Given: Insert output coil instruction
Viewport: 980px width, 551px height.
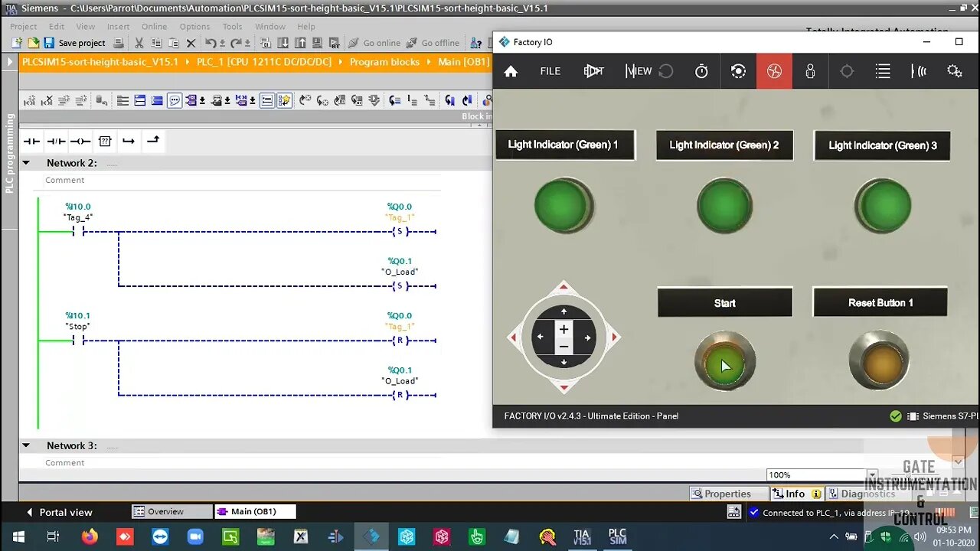Looking at the screenshot, I should (80, 141).
